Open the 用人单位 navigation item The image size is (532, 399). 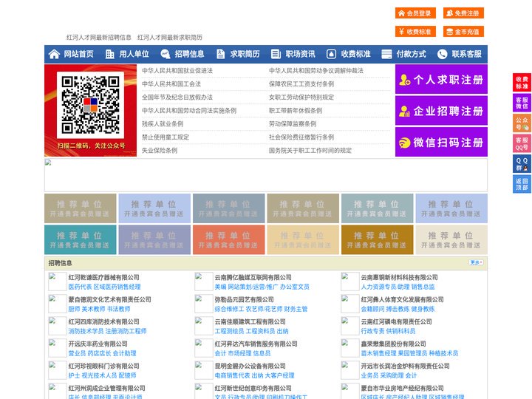pos(134,54)
